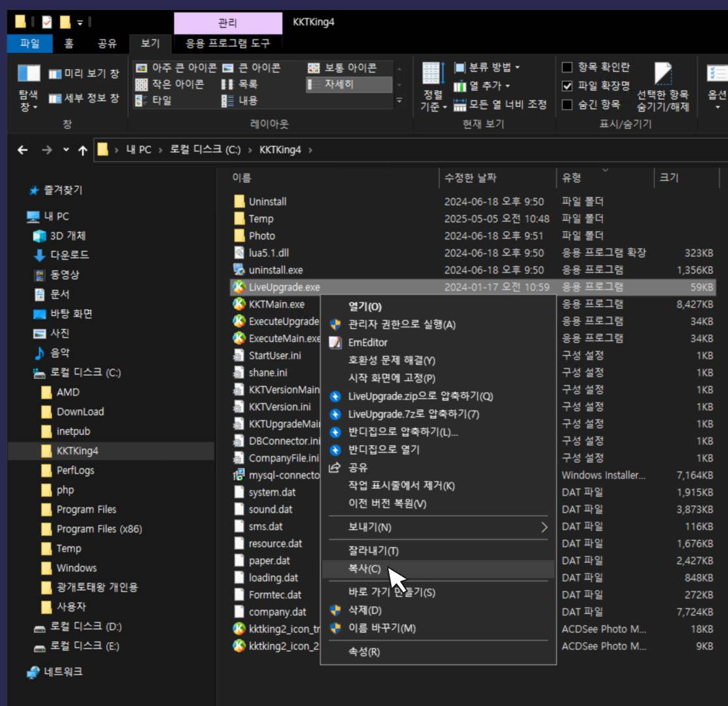Viewport: 728px width, 706px height.
Task: Open recent locations dropdown arrow
Action: coord(66,150)
